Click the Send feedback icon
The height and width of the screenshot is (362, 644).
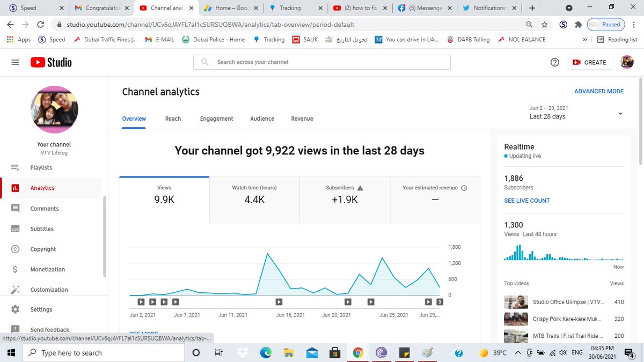pos(15,329)
